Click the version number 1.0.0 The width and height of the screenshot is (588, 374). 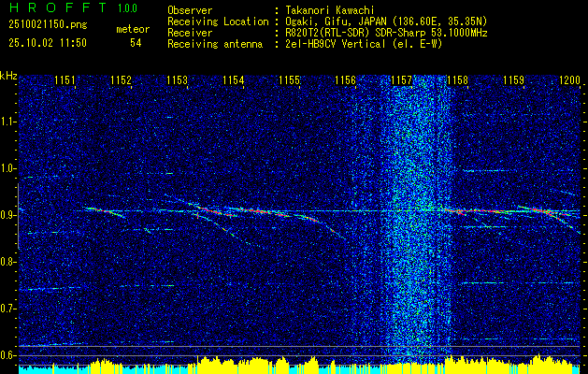[x=127, y=8]
